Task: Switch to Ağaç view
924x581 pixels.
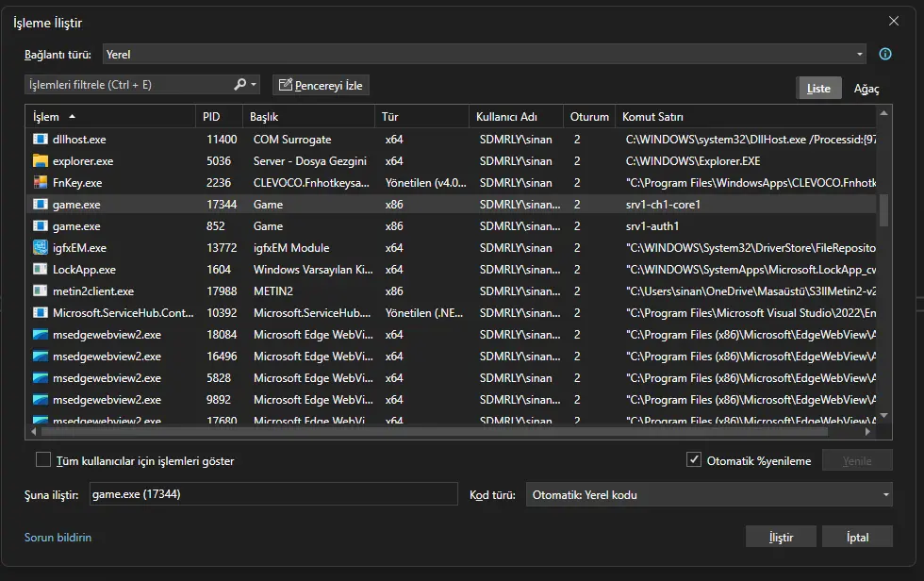Action: 866,89
